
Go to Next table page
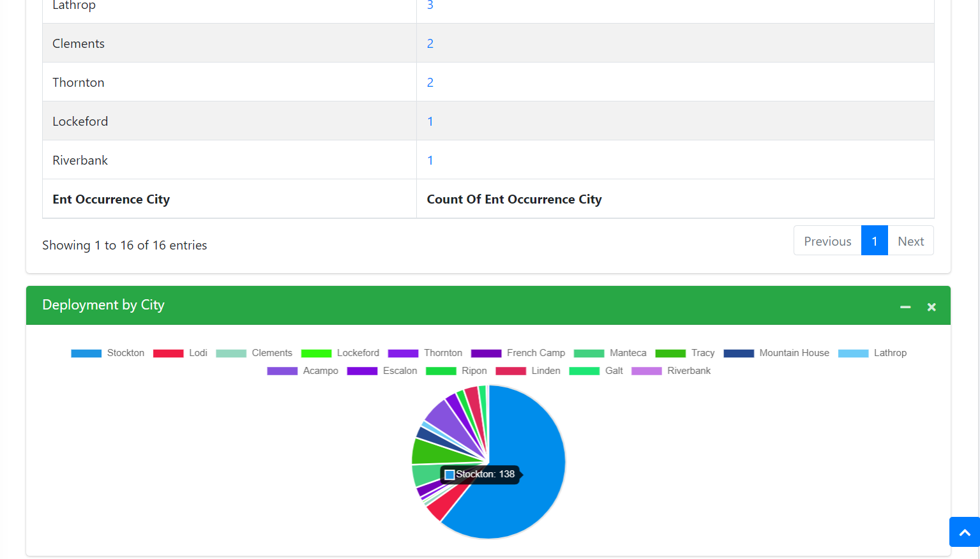(910, 241)
